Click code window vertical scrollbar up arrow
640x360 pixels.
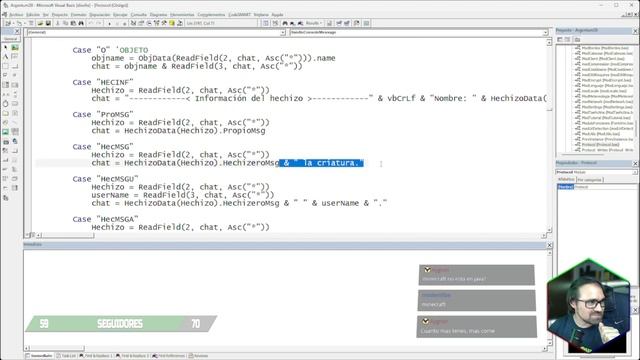(549, 42)
